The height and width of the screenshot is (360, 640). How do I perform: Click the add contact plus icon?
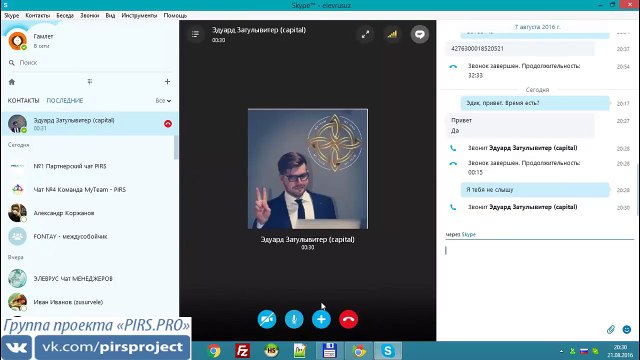point(167,82)
